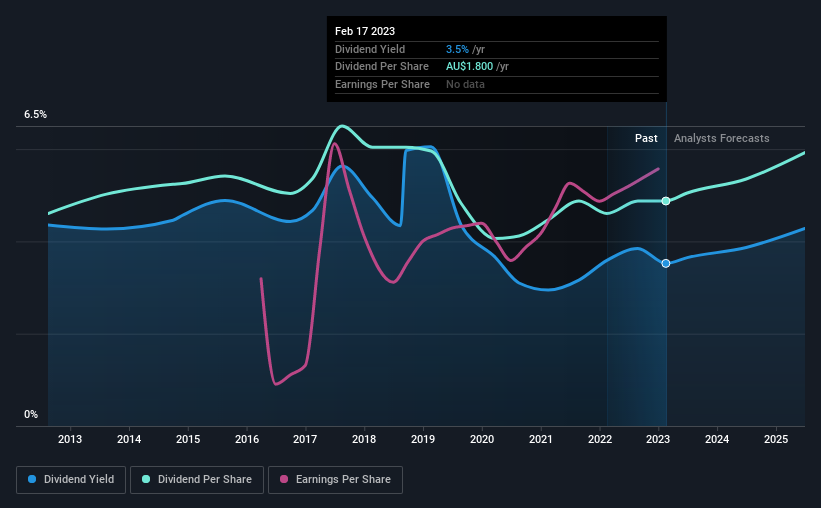
Task: Click the blue Dividend Yield legend dot
Action: (x=32, y=479)
